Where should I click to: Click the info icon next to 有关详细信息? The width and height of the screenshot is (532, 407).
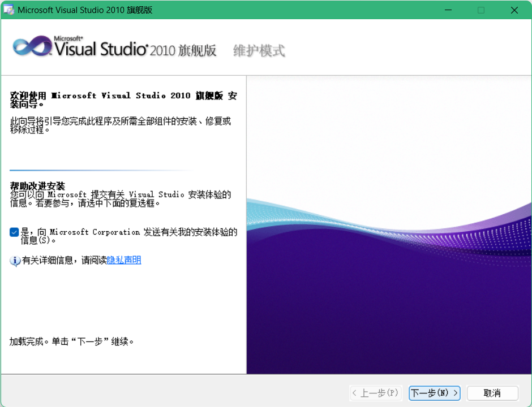tap(15, 261)
